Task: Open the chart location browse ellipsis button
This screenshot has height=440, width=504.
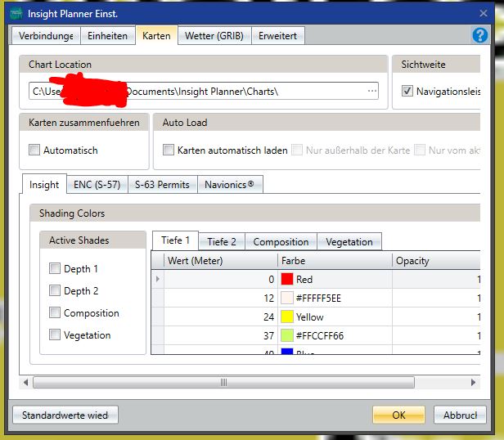Action: coord(372,91)
